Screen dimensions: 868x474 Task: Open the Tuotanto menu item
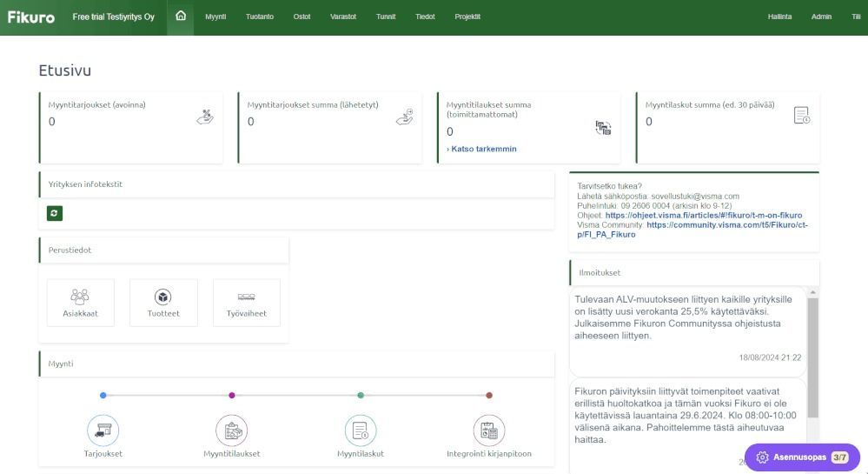click(x=260, y=17)
